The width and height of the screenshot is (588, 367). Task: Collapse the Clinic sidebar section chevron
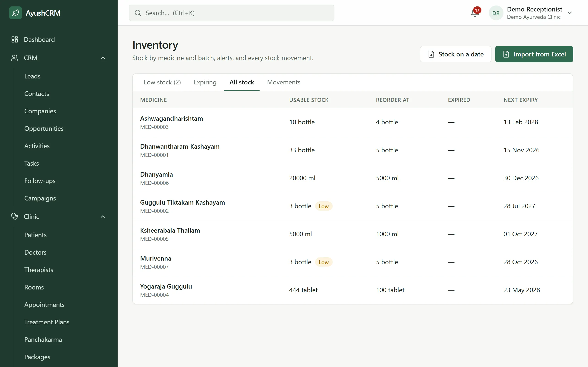point(103,216)
